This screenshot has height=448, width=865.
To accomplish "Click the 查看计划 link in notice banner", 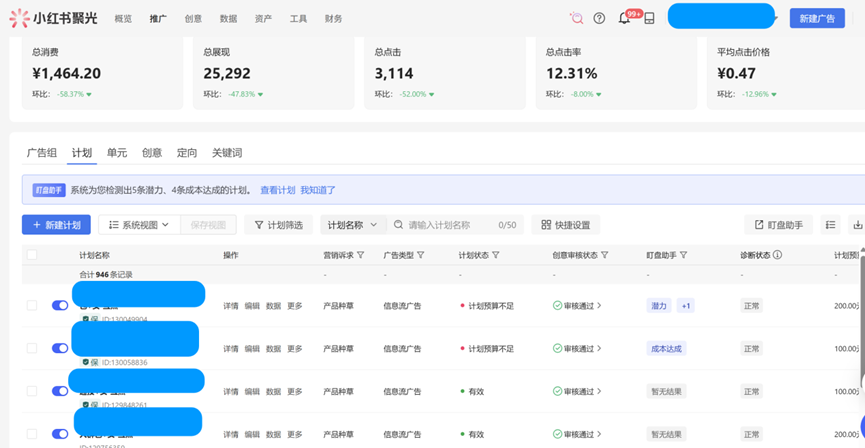I will 278,190.
